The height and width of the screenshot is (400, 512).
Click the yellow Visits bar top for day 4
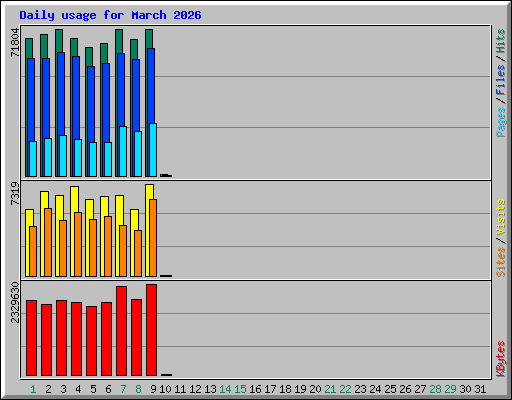74,199
